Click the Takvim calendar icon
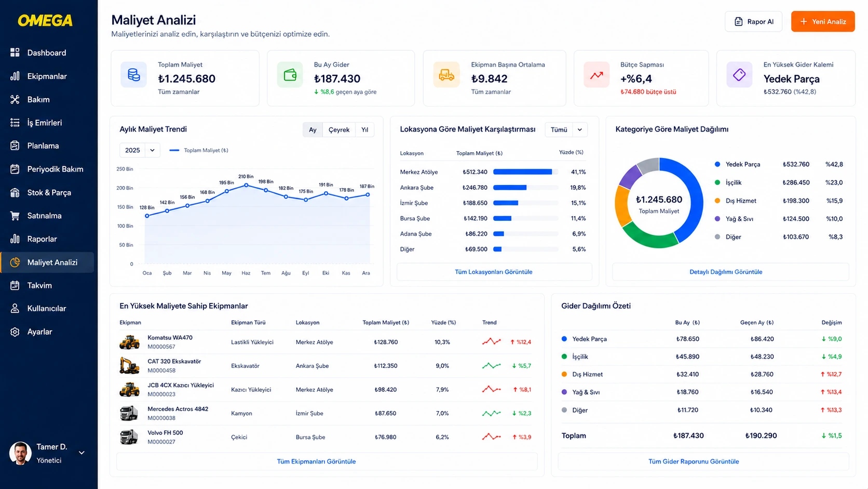This screenshot has width=868, height=489. [x=15, y=285]
